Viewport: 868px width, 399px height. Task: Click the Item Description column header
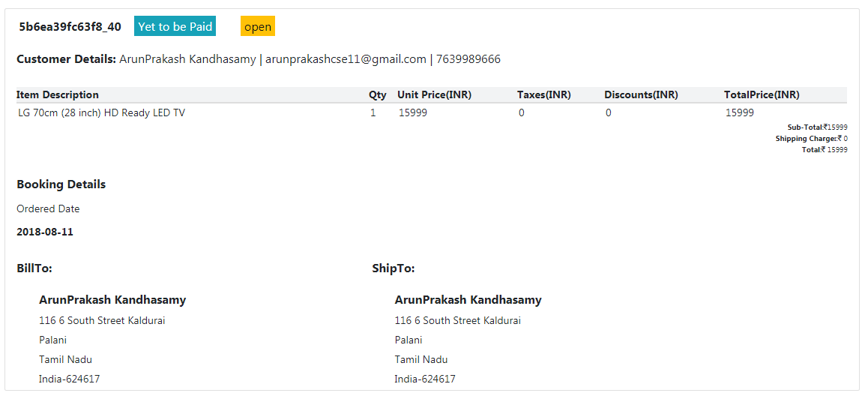[x=58, y=95]
